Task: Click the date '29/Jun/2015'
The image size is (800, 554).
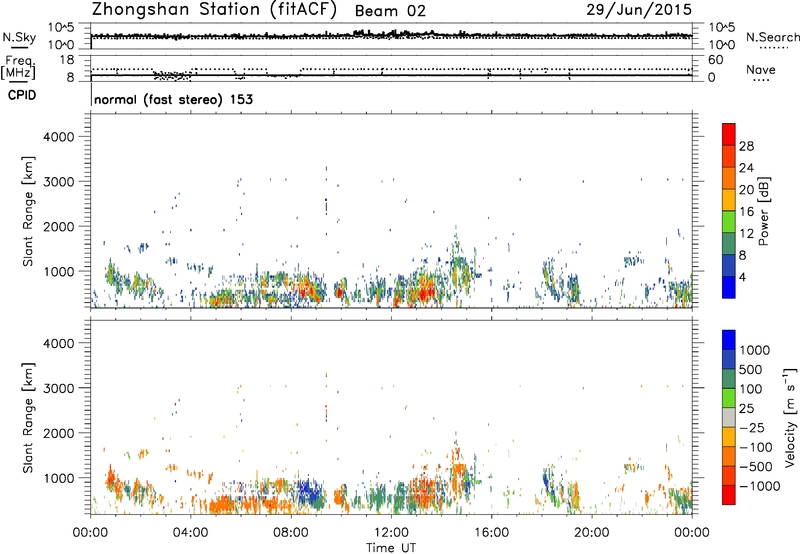Action: [x=639, y=10]
